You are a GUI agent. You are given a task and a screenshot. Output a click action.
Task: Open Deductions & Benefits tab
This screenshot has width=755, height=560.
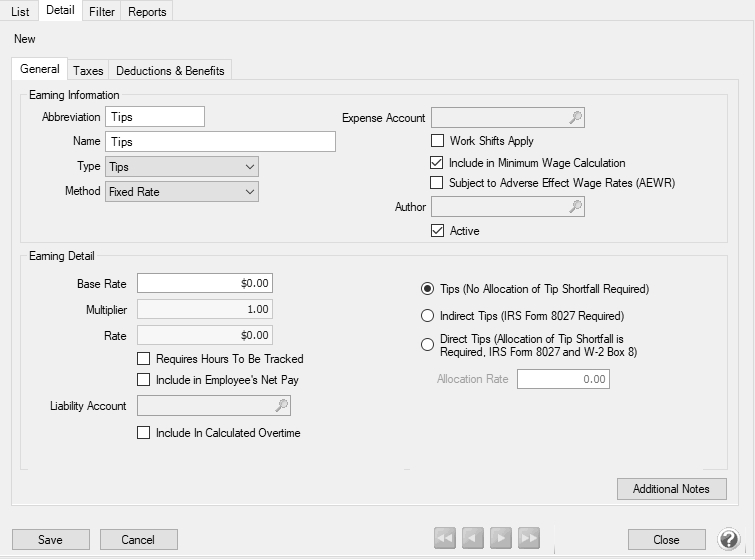(170, 71)
